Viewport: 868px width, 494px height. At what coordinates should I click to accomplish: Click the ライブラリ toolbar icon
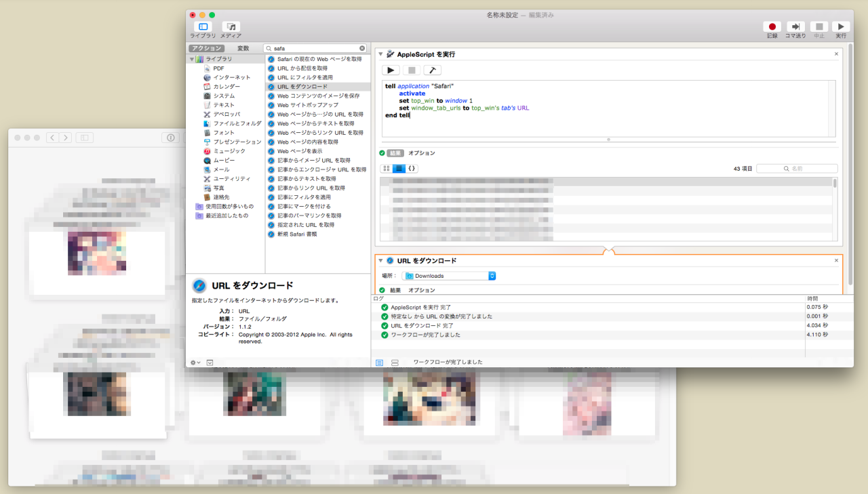click(203, 26)
